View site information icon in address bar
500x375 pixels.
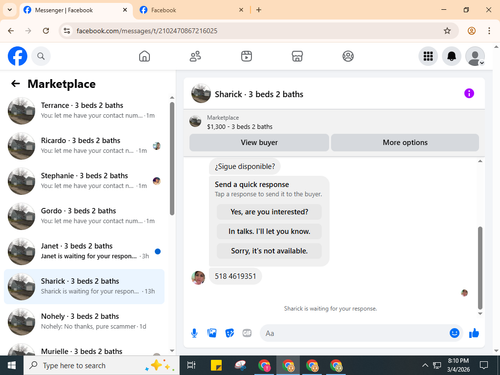coord(67,31)
